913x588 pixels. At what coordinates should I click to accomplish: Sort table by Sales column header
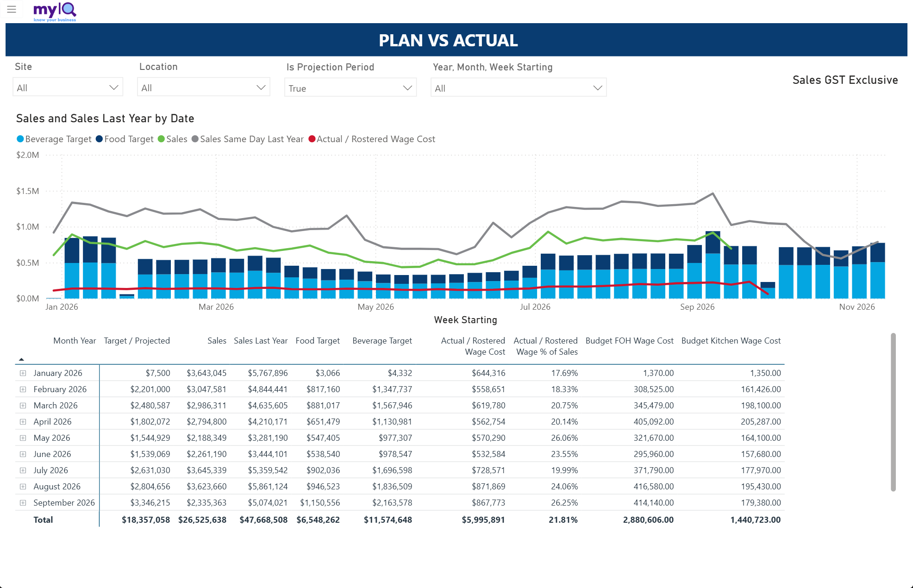pos(217,341)
